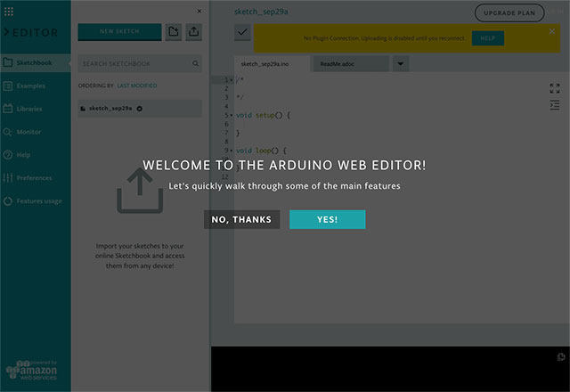Open the sketch_sep29a options dropdown
This screenshot has width=570, height=392.
pos(140,109)
